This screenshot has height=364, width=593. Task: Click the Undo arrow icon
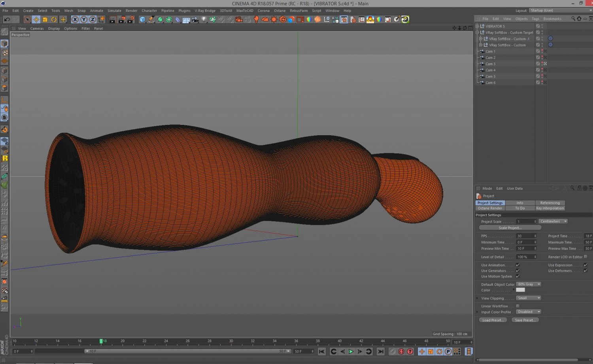point(7,19)
